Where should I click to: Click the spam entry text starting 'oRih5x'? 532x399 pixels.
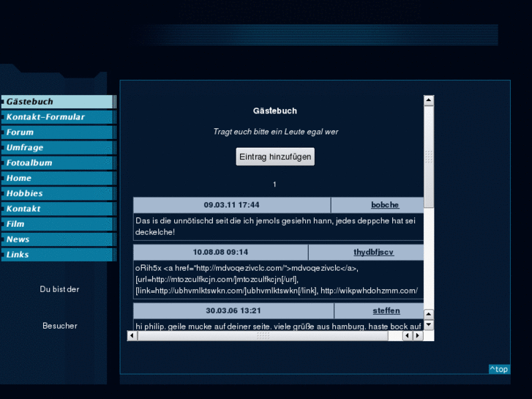(277, 279)
